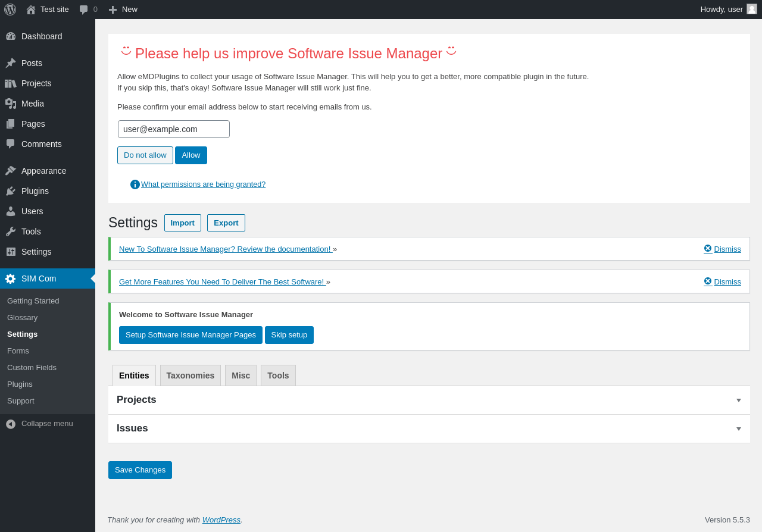Click the plus New icon

click(x=113, y=10)
